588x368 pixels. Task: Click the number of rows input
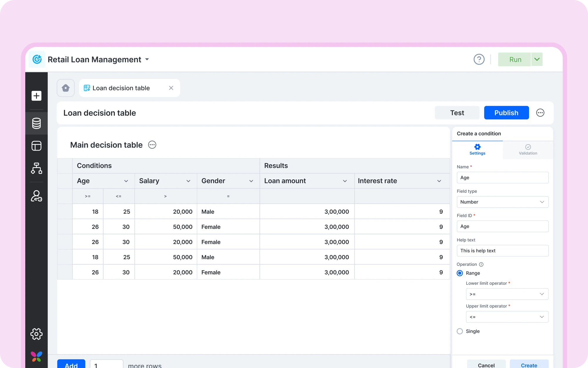pos(106,364)
